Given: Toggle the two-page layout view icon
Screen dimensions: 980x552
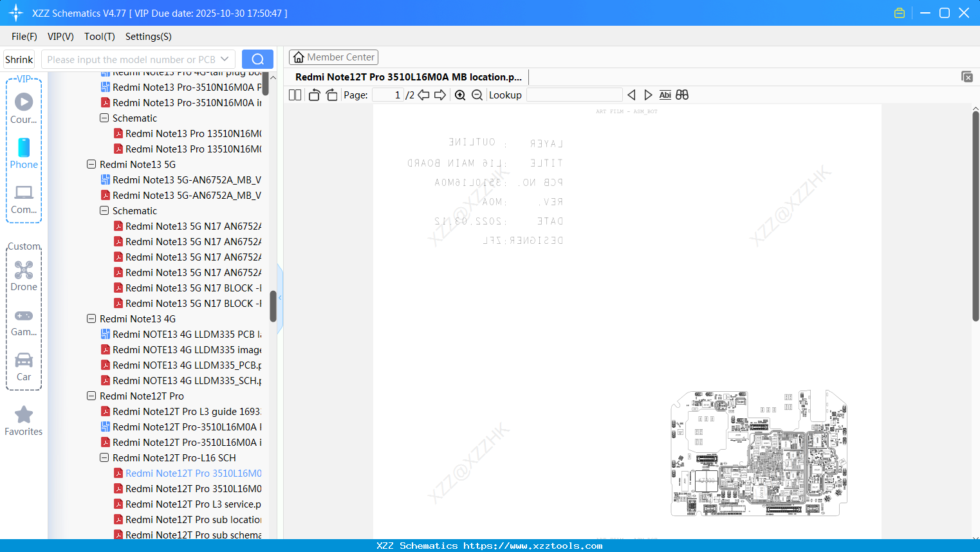Looking at the screenshot, I should coord(295,95).
